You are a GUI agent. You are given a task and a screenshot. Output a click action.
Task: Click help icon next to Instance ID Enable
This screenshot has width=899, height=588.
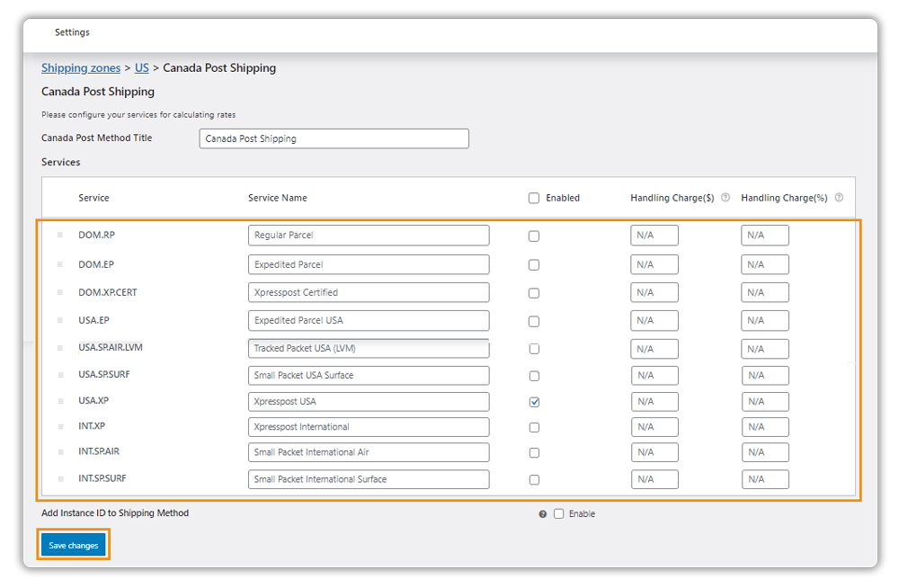click(x=542, y=514)
